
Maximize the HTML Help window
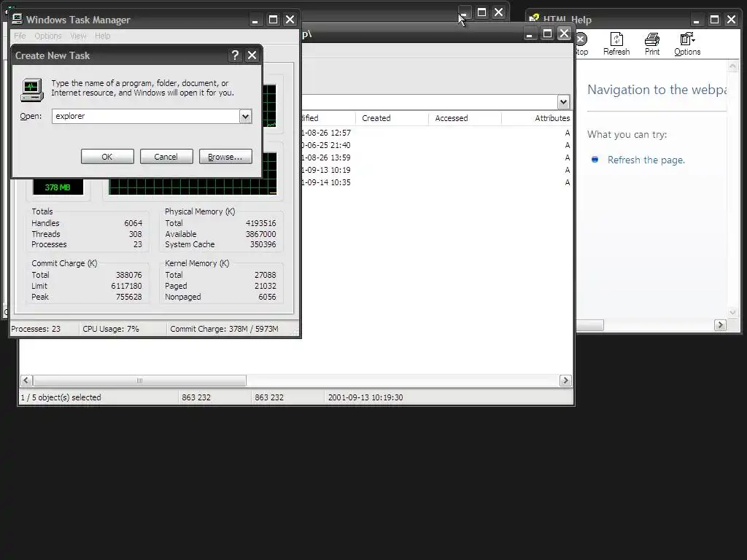click(714, 20)
